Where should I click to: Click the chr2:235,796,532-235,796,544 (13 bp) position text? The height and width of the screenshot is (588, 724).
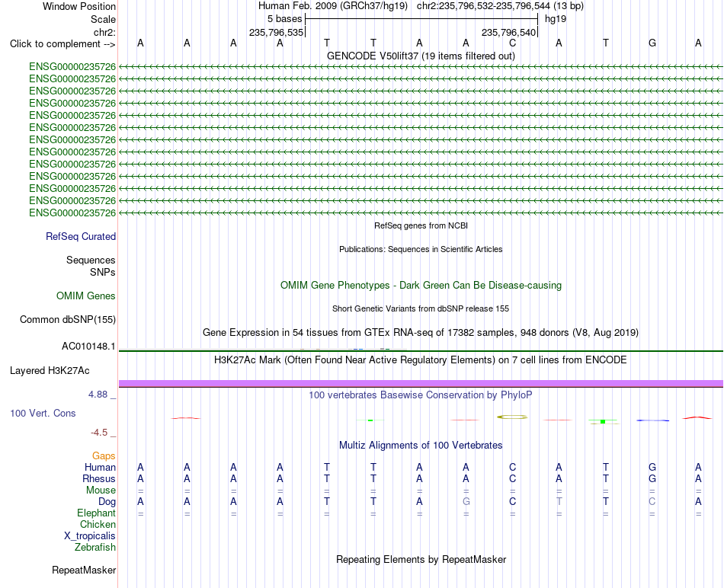[500, 6]
